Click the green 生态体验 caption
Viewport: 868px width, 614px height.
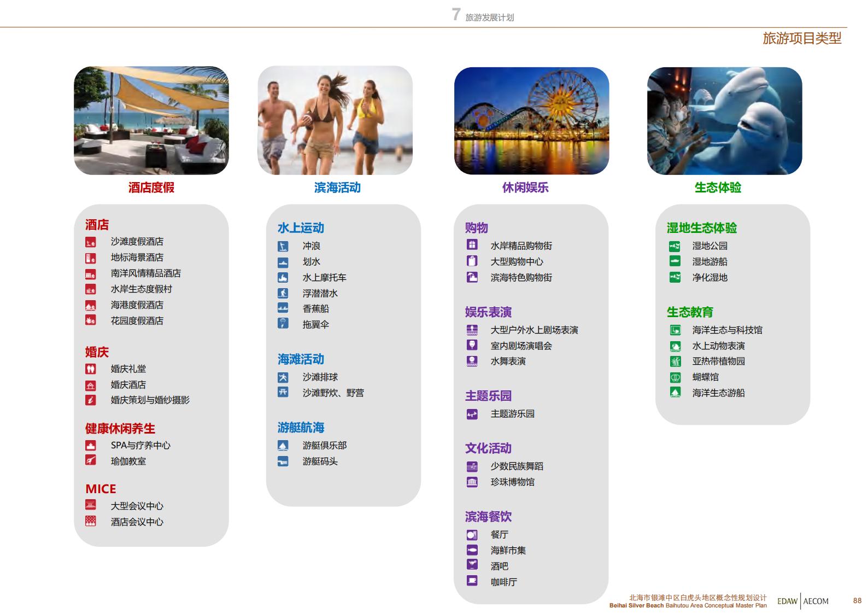click(x=718, y=188)
